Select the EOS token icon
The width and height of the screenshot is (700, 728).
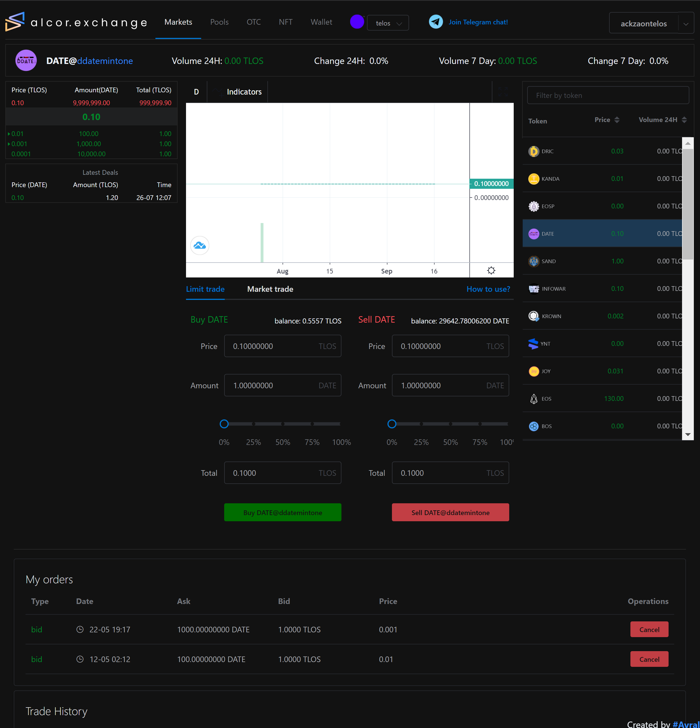coord(534,399)
